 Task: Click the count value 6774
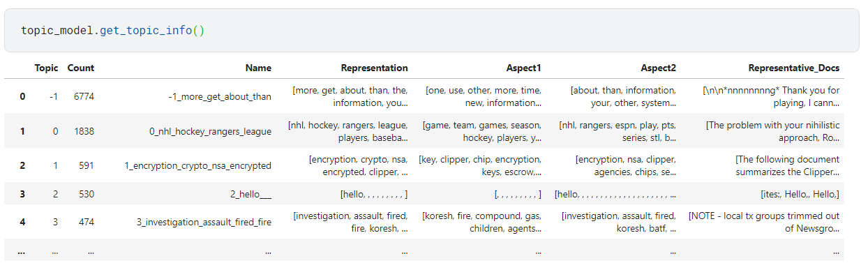84,96
